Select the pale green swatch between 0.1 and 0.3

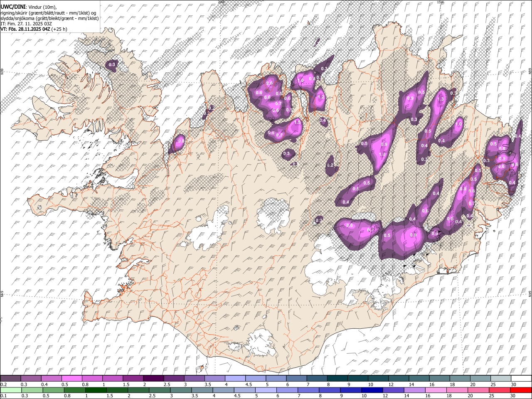10,390
